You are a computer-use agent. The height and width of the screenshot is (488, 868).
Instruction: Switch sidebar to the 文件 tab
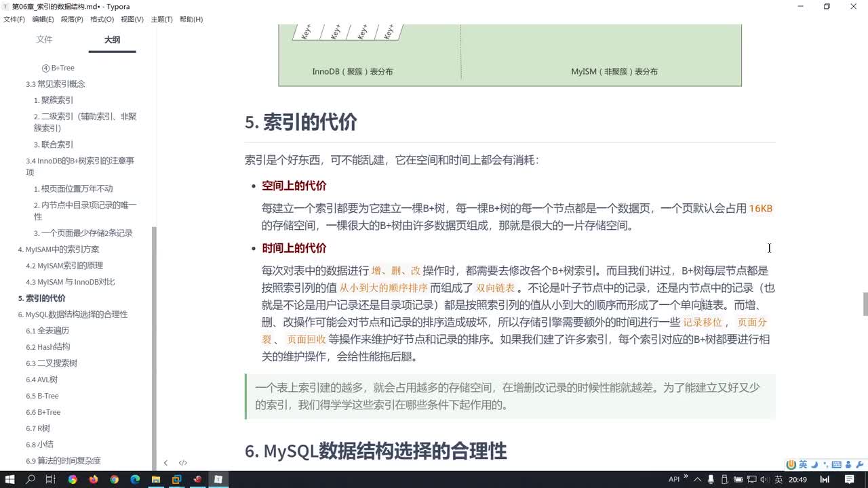[44, 39]
